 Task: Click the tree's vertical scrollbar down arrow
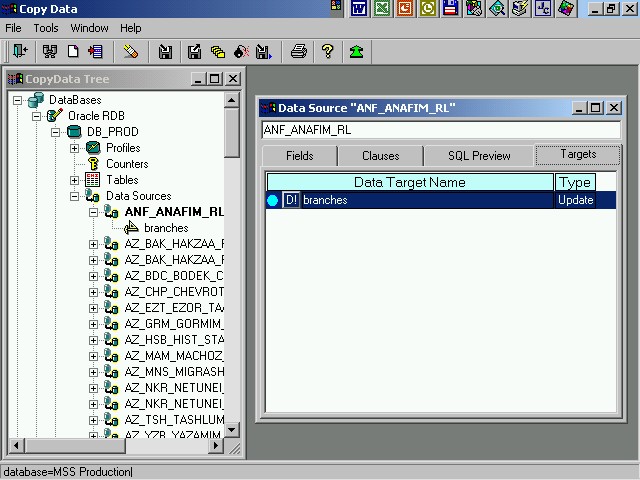pyautogui.click(x=232, y=430)
